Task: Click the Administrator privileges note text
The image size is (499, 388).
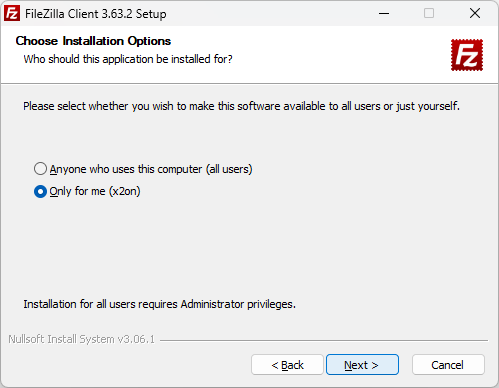Action: point(159,304)
